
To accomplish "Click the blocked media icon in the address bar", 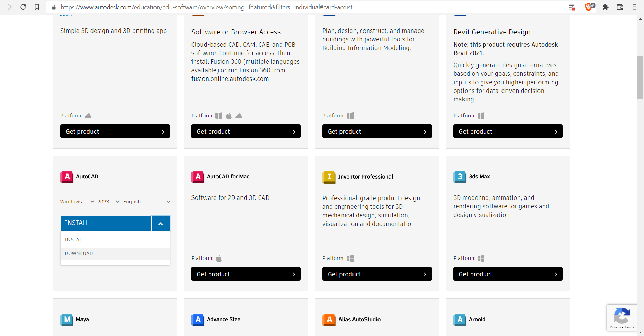I will point(572,7).
